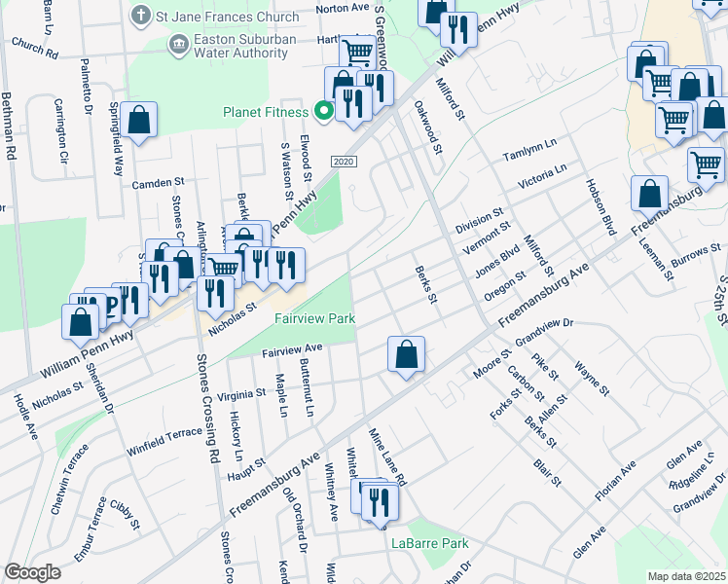Click the Chetwin Terrace label
Viewport: 728px width, 584px height.
70,480
